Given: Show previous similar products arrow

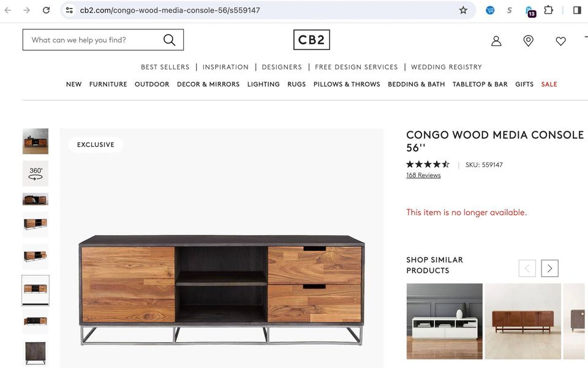Looking at the screenshot, I should pos(527,268).
